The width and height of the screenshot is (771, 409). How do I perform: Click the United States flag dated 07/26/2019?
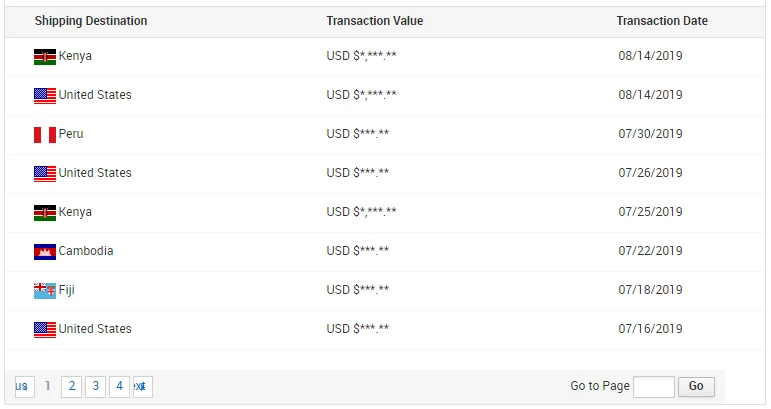point(44,174)
